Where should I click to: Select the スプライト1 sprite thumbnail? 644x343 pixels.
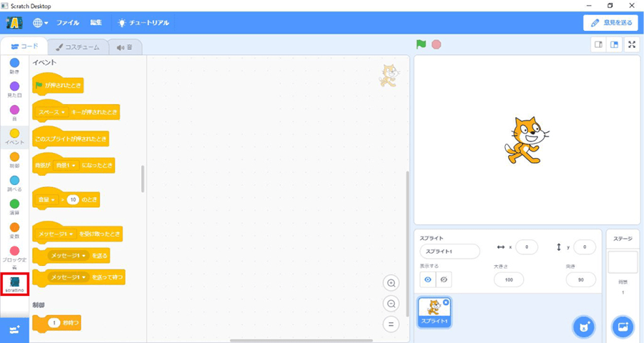[x=434, y=313]
